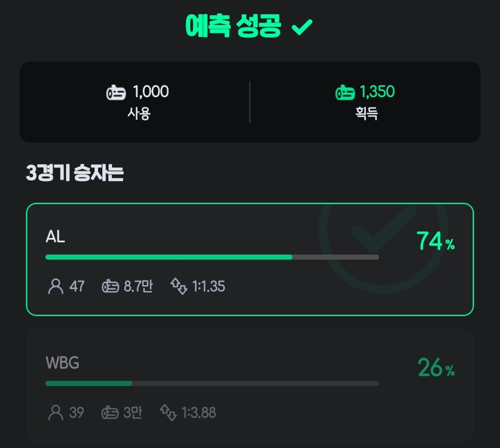Click the odds arrows icon beside 1:1.35
This screenshot has height=448, width=500.
(179, 286)
